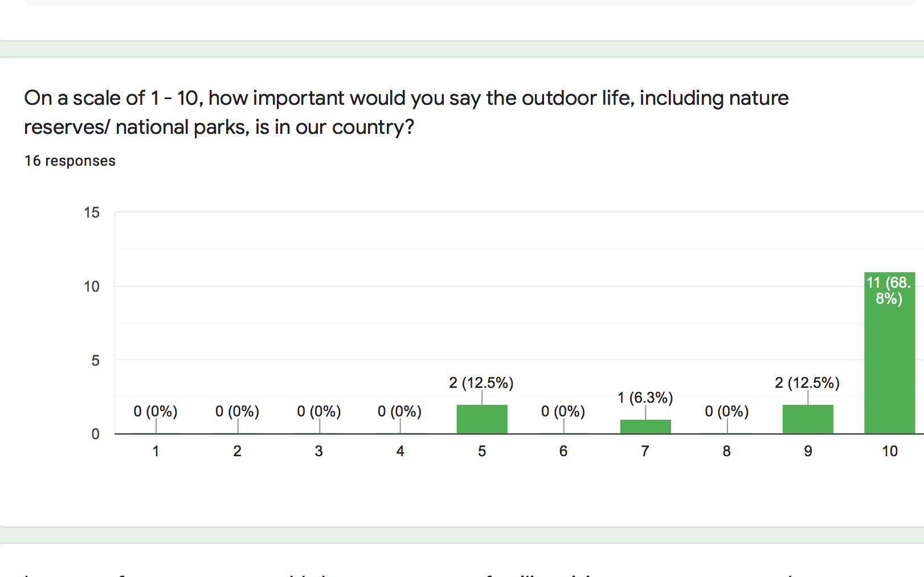Image resolution: width=924 pixels, height=577 pixels.
Task: Click the green bar for rating 9
Action: pyautogui.click(x=808, y=419)
